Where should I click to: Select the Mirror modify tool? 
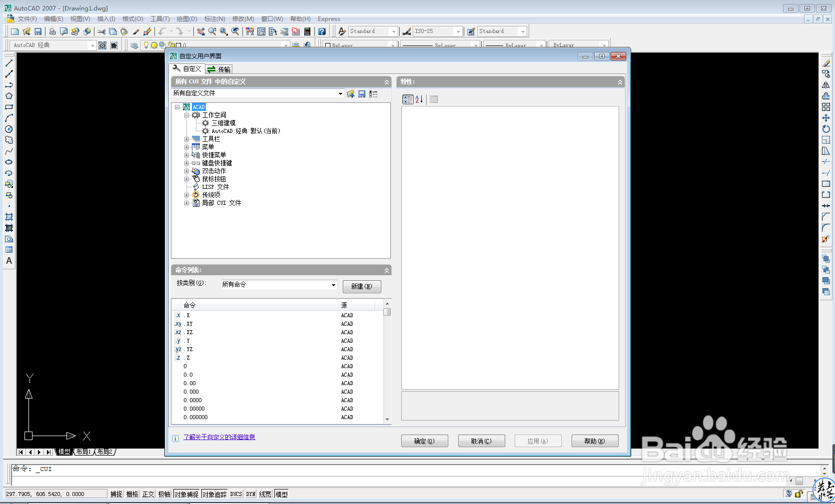(826, 85)
